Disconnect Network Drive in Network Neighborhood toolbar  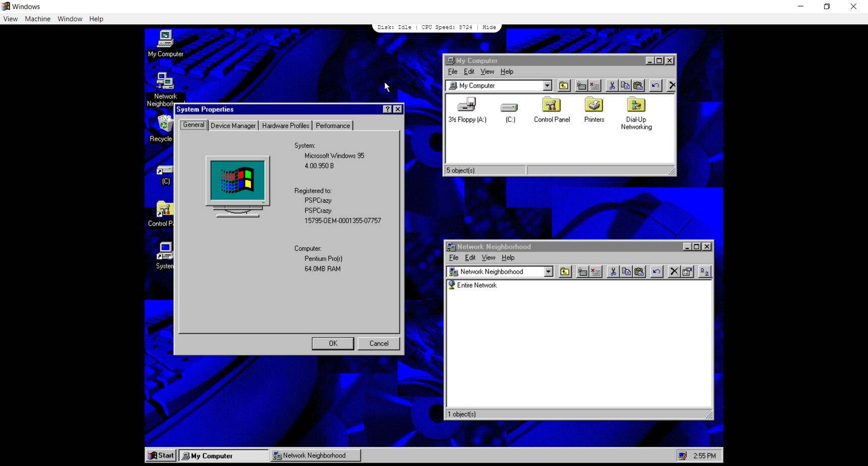[x=595, y=272]
